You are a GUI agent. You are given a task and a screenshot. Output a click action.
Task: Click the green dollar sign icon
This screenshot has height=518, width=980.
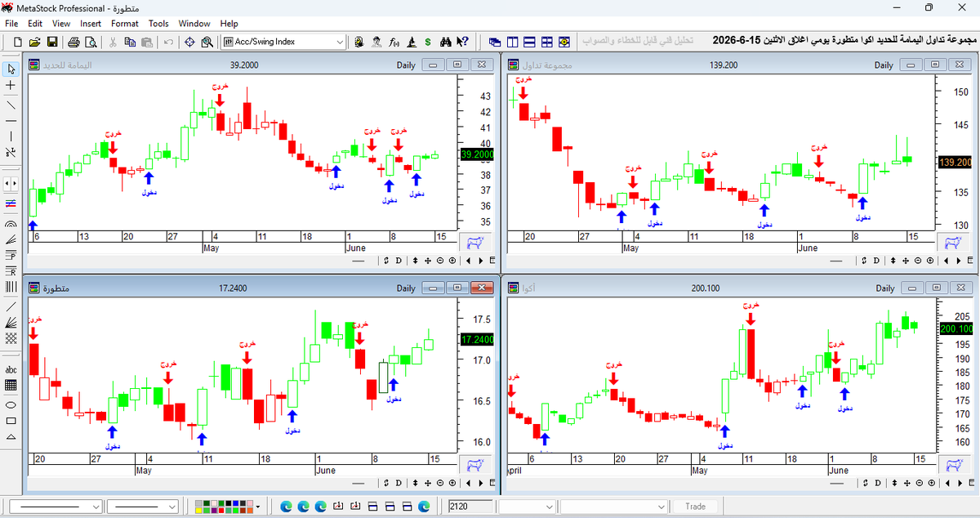point(428,42)
